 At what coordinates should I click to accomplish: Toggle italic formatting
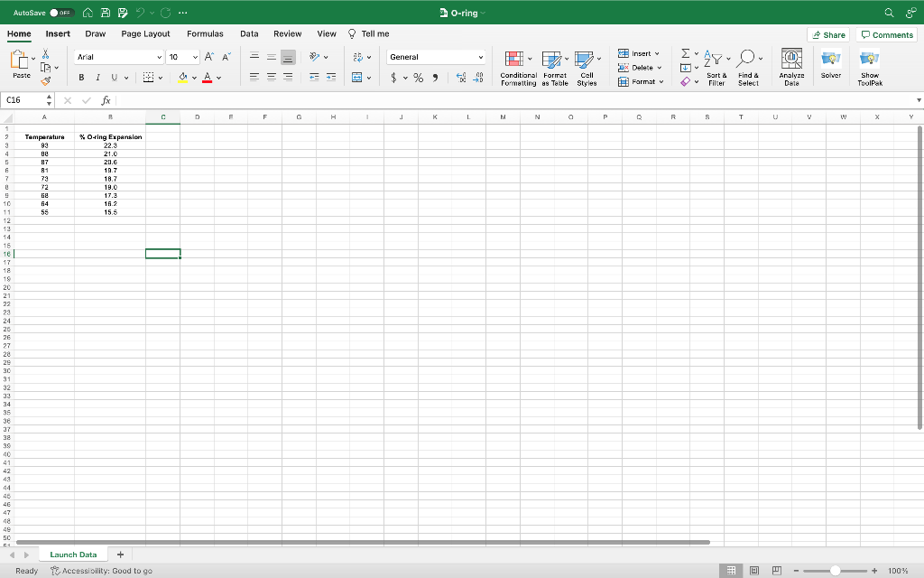pyautogui.click(x=97, y=78)
